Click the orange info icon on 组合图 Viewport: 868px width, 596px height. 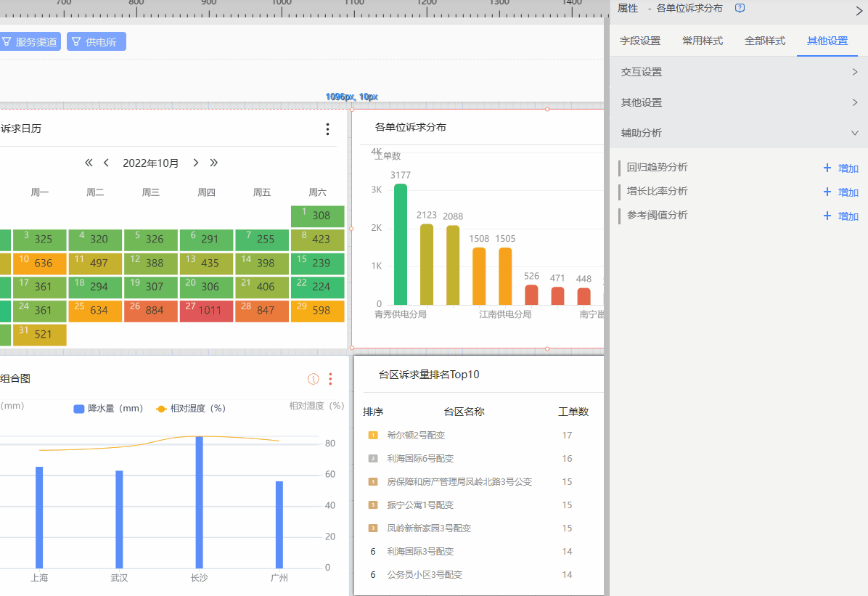[314, 379]
